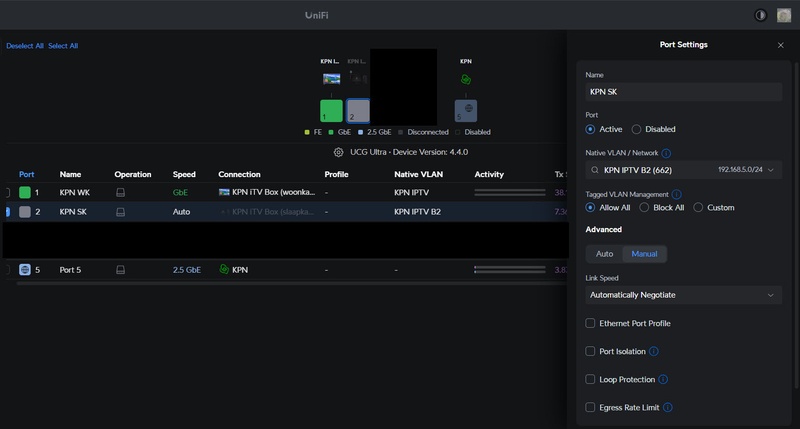Screen dimensions: 800x429
Task: Open the user avatar menu
Action: (x=784, y=15)
